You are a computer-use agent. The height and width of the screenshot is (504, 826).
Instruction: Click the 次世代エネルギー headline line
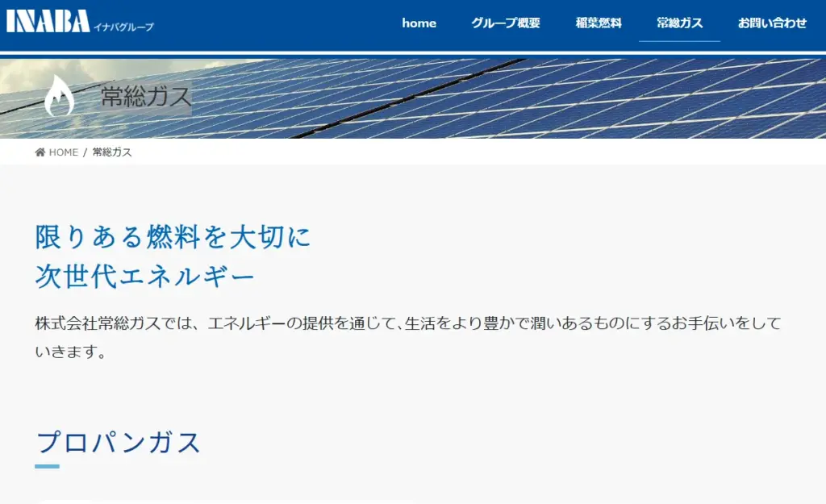pyautogui.click(x=145, y=277)
